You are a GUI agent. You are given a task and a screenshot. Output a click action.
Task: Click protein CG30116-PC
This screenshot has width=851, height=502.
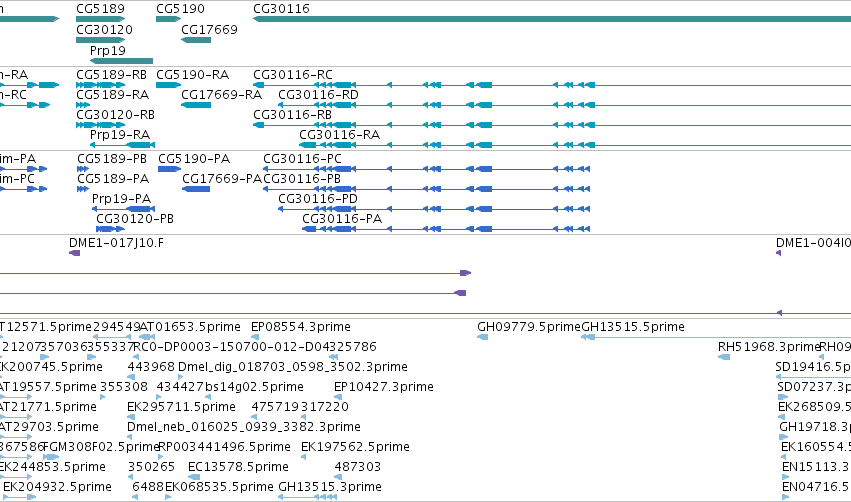[x=427, y=169]
